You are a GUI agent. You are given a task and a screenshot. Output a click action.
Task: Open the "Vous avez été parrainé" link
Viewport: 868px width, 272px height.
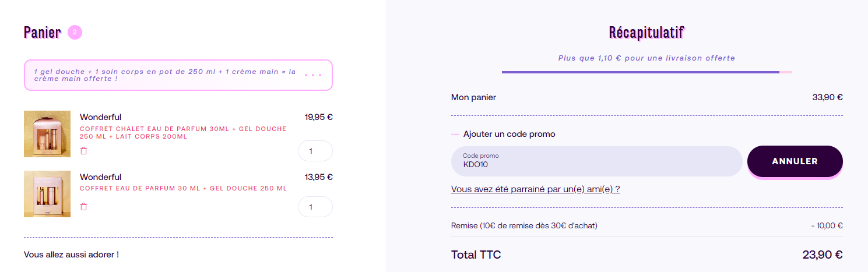coord(535,189)
